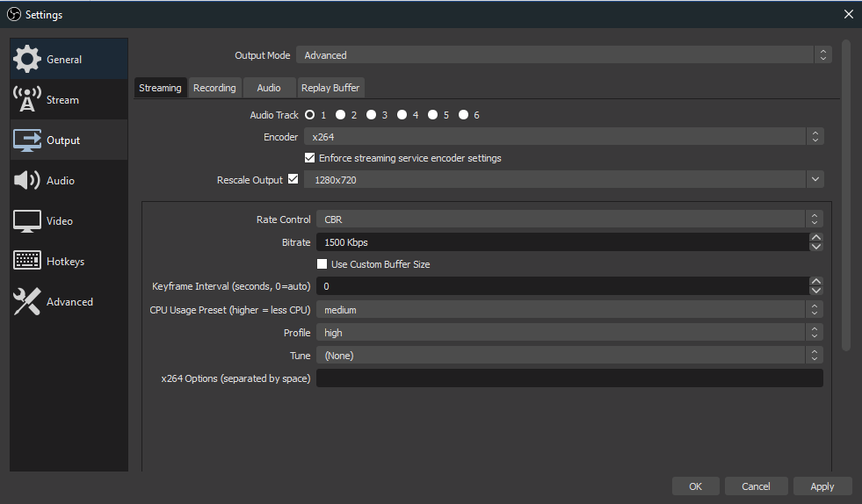Increase bitrate with up arrow
Screen dimensions: 862x504
816,237
